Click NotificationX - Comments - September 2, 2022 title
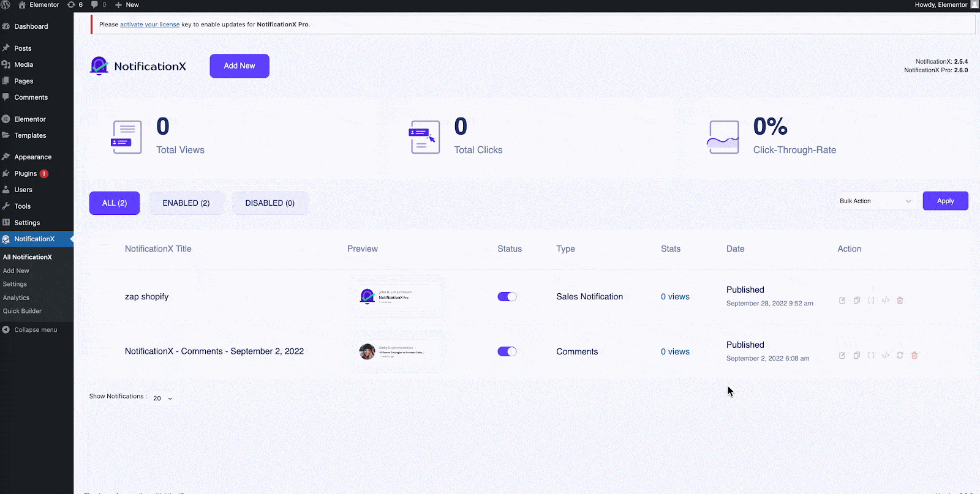The width and height of the screenshot is (980, 494). [214, 351]
